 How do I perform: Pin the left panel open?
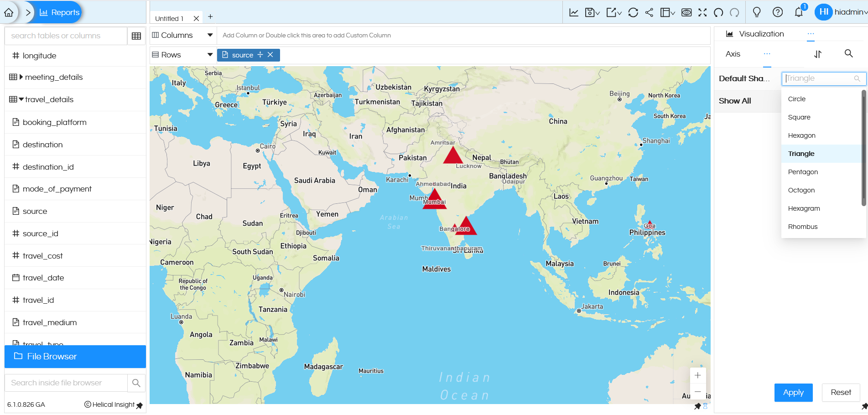point(140,405)
